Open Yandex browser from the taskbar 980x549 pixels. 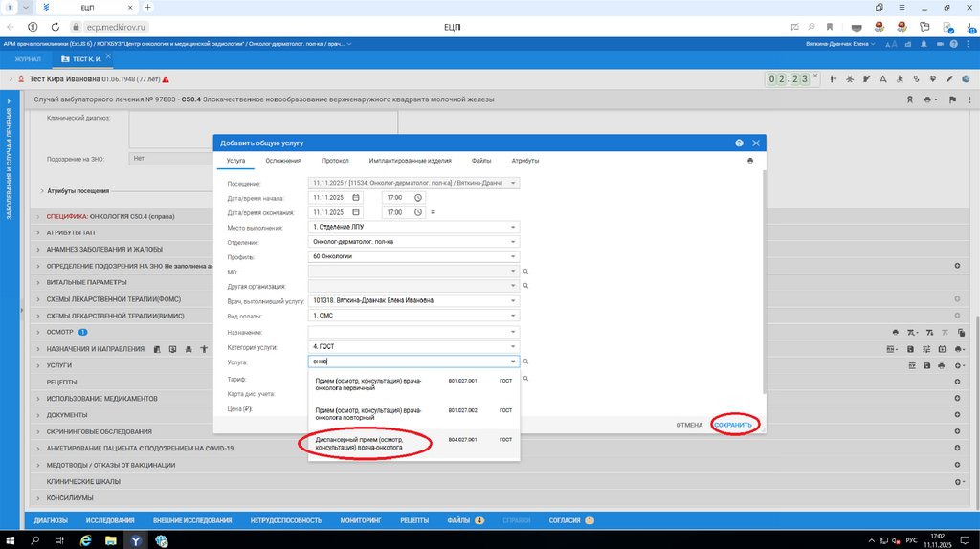(x=136, y=540)
